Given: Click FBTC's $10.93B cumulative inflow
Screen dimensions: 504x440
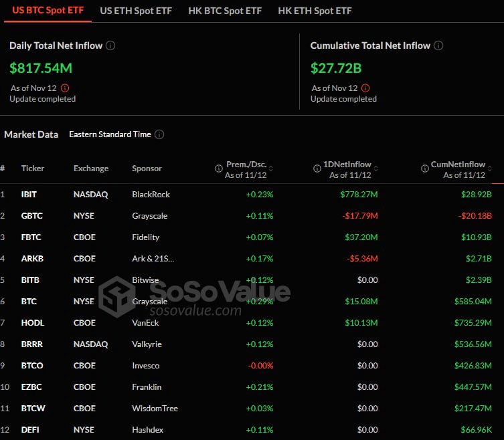Looking at the screenshot, I should (477, 237).
